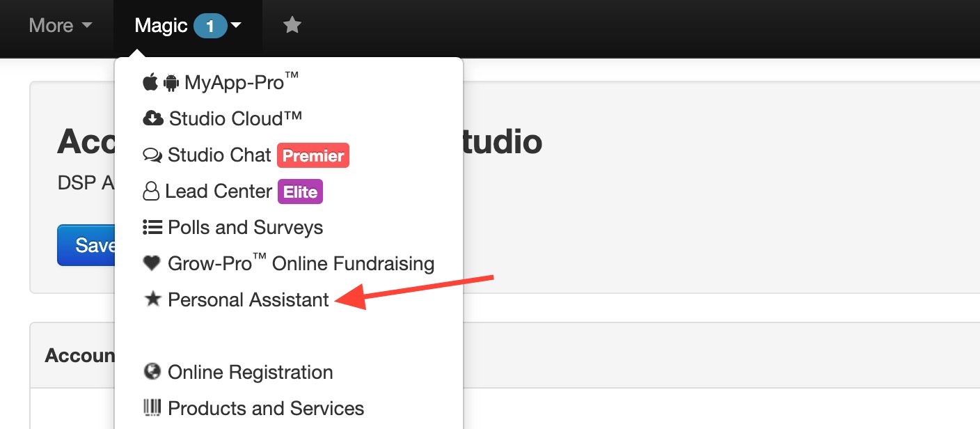Click the cloud download icon for Studio Cloud
The height and width of the screenshot is (429, 980).
[x=153, y=119]
